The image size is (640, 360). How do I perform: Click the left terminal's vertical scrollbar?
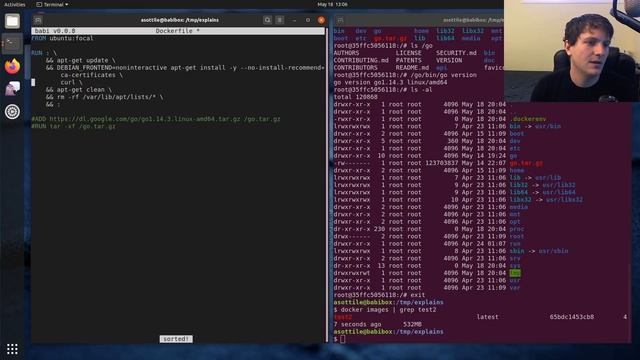point(327,184)
